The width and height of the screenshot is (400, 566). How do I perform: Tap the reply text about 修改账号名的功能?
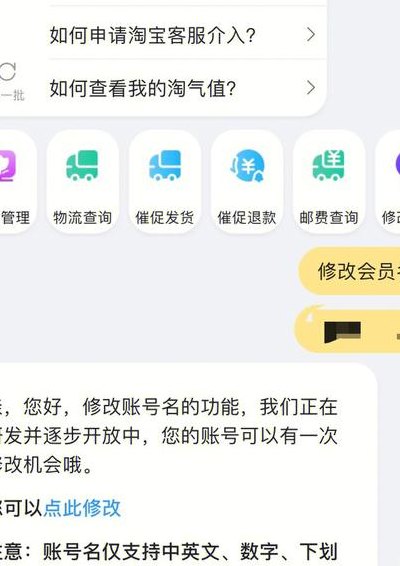[x=169, y=436]
